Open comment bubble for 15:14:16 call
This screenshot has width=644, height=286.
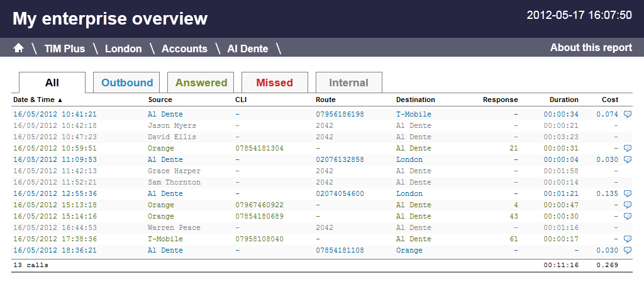627,217
